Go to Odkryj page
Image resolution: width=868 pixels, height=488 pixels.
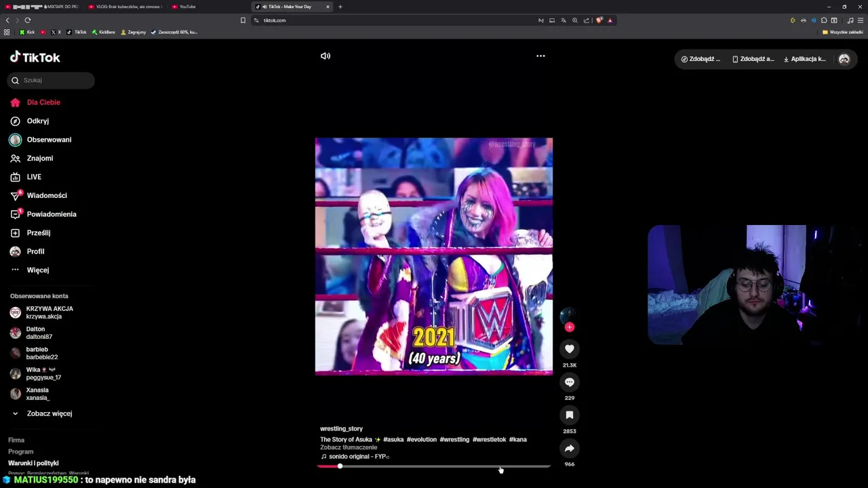[x=30, y=121]
